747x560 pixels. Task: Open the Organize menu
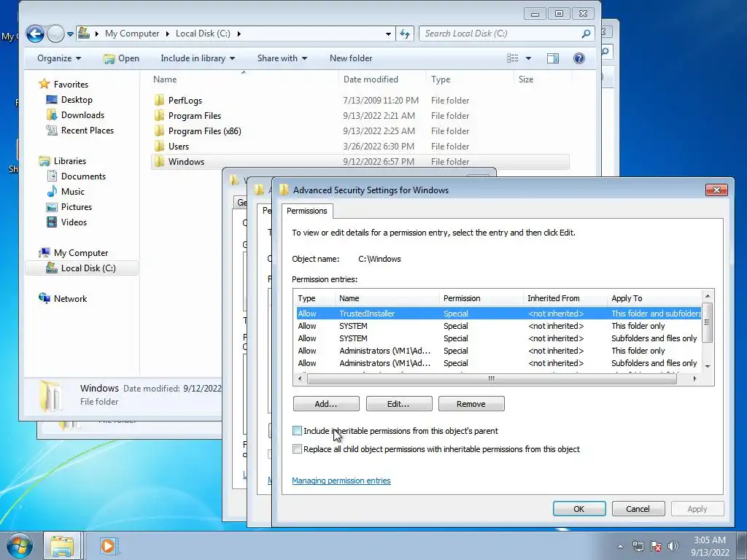59,58
